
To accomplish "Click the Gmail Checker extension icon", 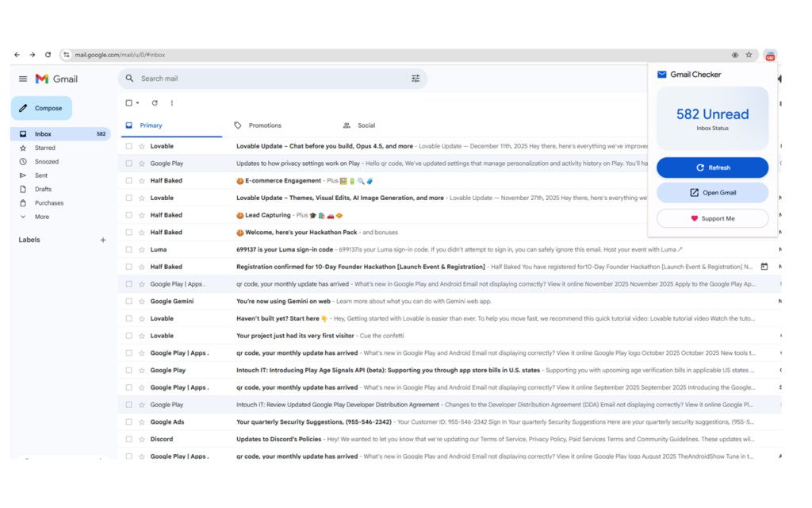I will point(770,56).
